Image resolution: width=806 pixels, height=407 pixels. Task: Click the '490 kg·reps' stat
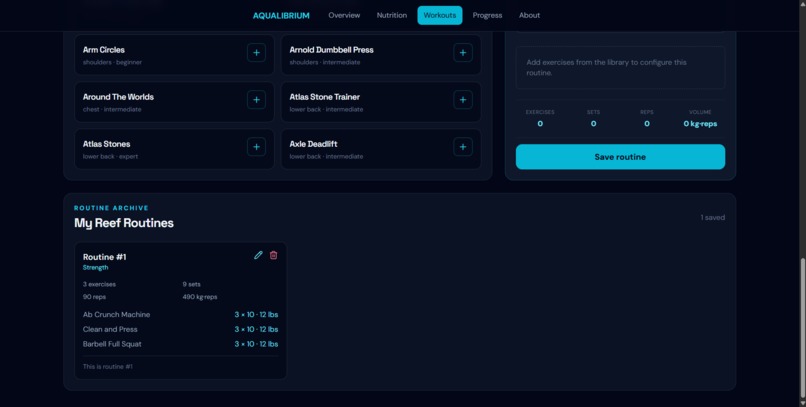pos(200,297)
